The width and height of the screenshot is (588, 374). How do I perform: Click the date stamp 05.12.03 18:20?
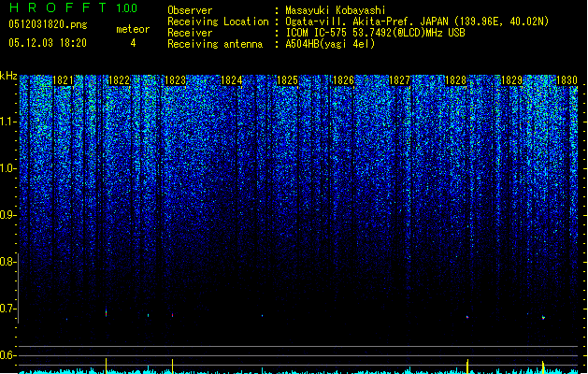coord(48,43)
